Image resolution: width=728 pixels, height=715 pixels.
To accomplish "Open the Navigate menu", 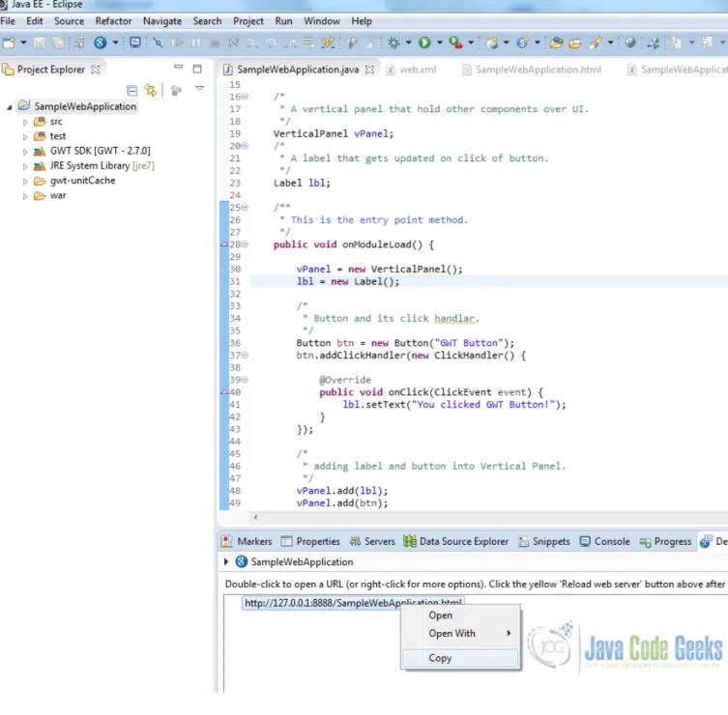I will tap(162, 21).
